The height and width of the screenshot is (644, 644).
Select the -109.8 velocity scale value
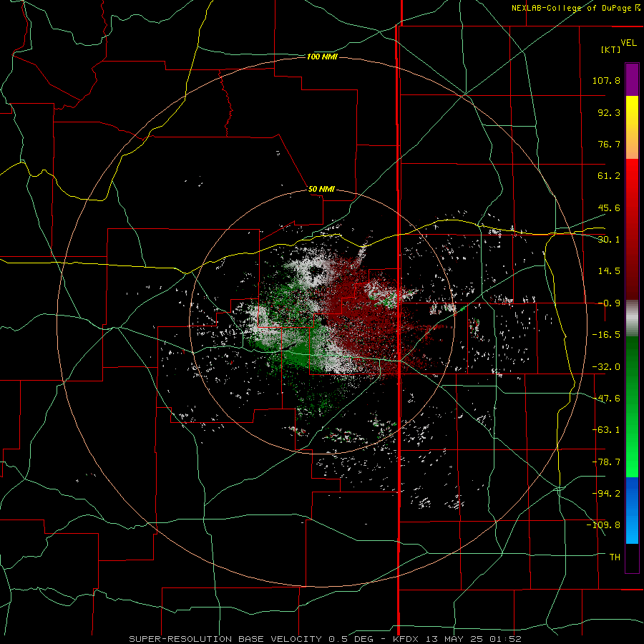pos(603,525)
